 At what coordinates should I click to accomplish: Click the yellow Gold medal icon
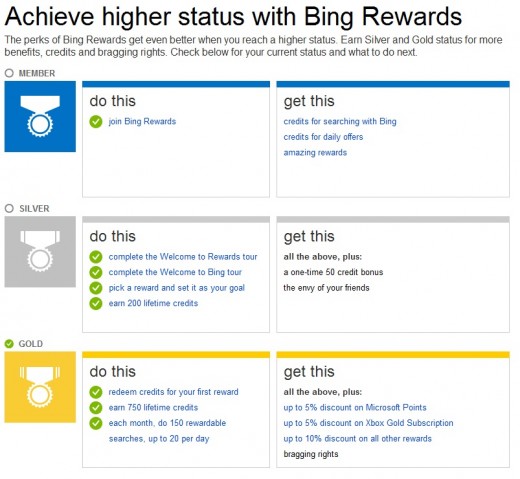[x=40, y=387]
